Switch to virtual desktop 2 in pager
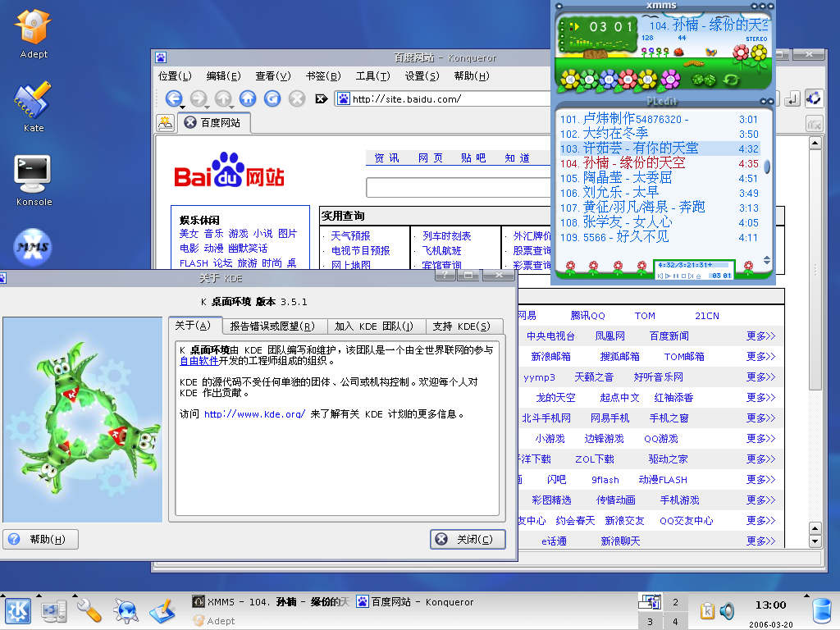The width and height of the screenshot is (840, 630). (676, 603)
